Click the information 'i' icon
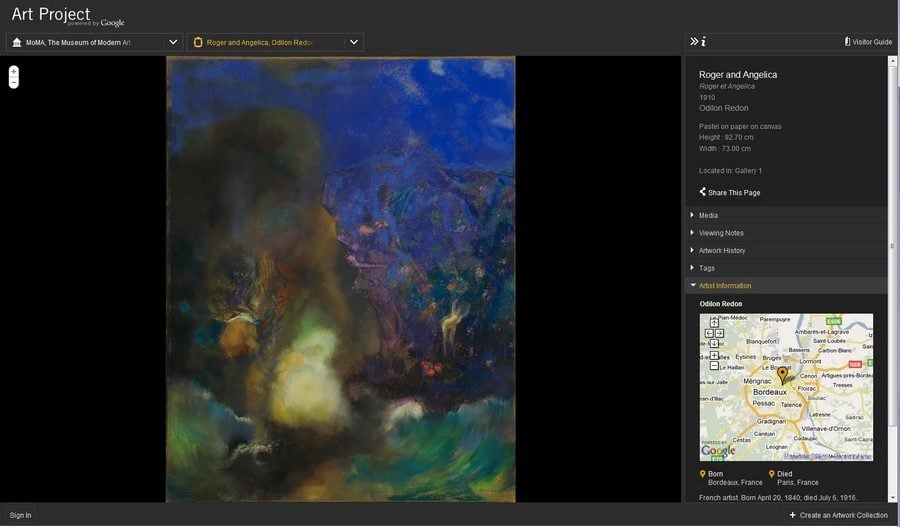 pos(703,41)
